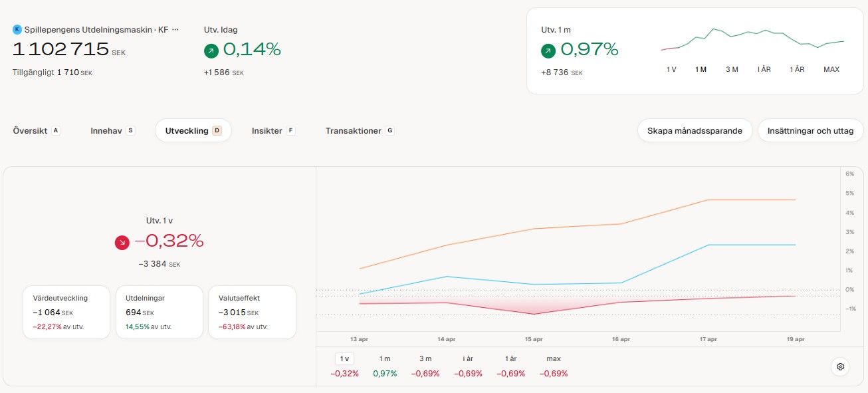
Task: Click the Valutaeffekt card
Action: click(x=253, y=312)
